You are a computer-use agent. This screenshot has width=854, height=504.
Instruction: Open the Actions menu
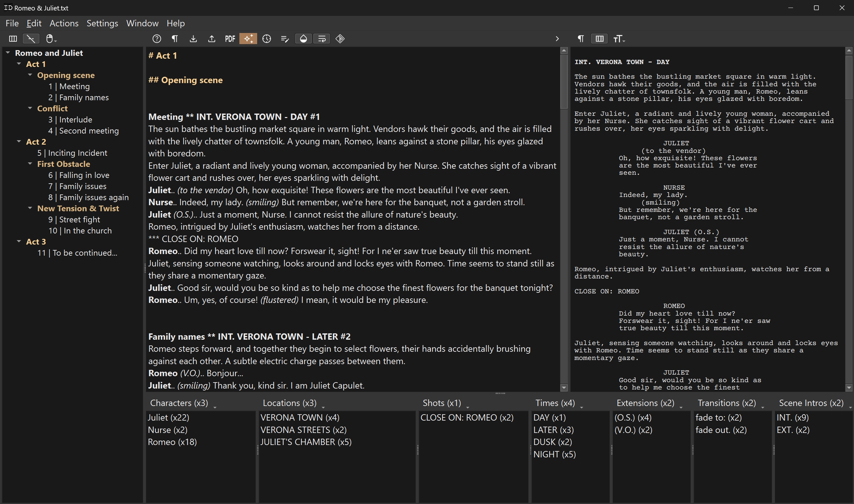64,23
